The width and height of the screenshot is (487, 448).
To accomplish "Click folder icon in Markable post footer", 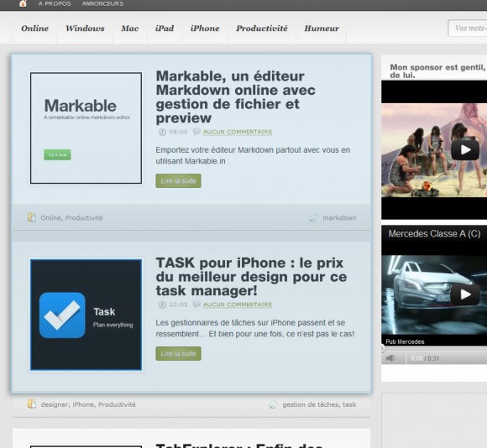I will point(32,217).
